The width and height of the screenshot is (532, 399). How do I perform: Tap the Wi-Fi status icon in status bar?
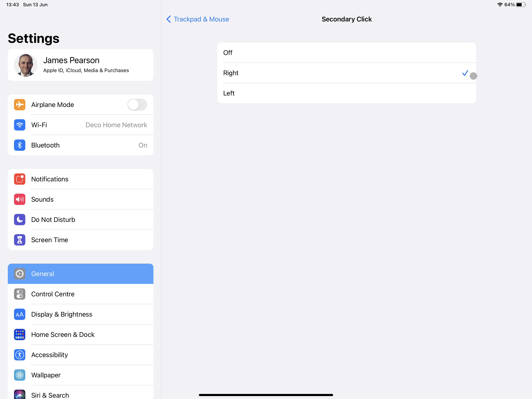click(x=500, y=4)
